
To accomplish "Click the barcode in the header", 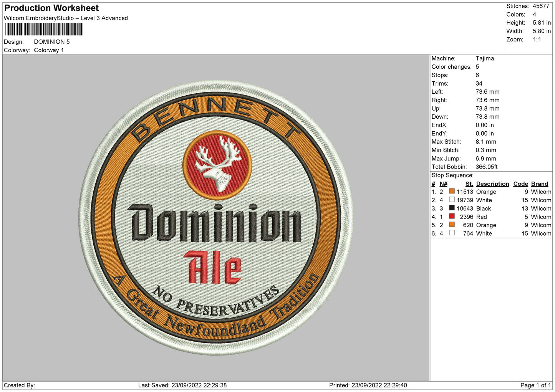I will pos(44,30).
